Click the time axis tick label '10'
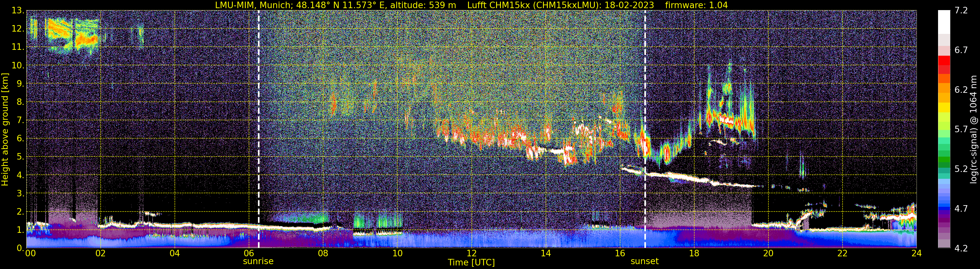This screenshot has height=269, width=980. tap(397, 253)
